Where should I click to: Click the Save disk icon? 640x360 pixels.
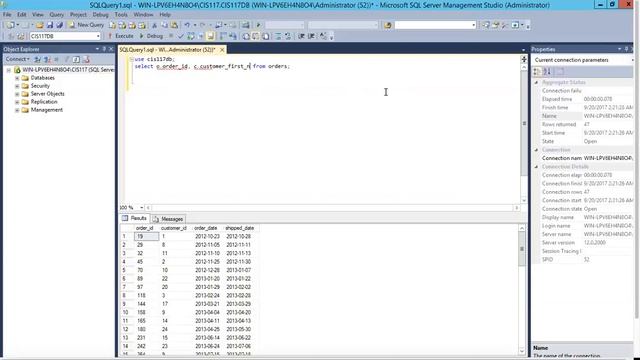(50, 25)
